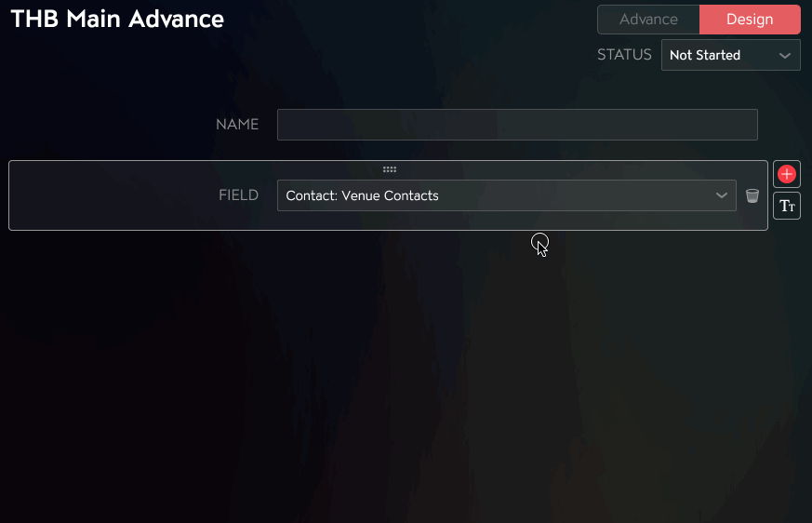Click the STATUS label
This screenshot has width=812, height=523.
pyautogui.click(x=624, y=55)
